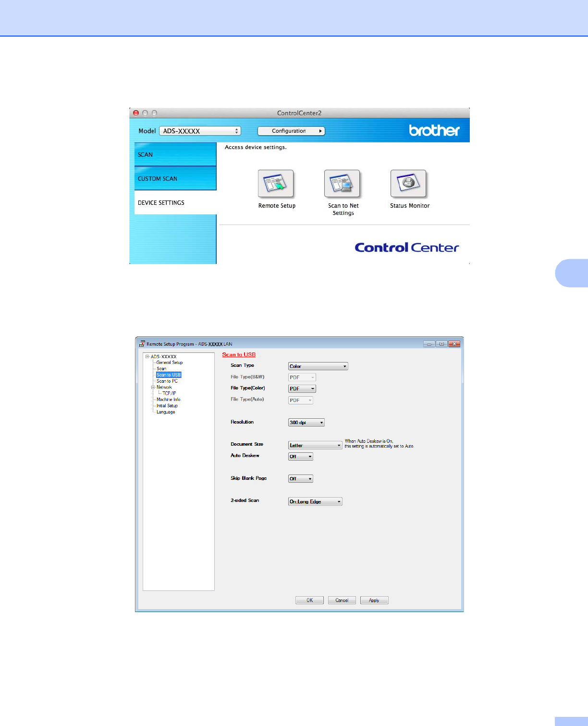Screen dimensions: 588x726
Task: Select Initial Setup in the tree
Action: (x=167, y=406)
